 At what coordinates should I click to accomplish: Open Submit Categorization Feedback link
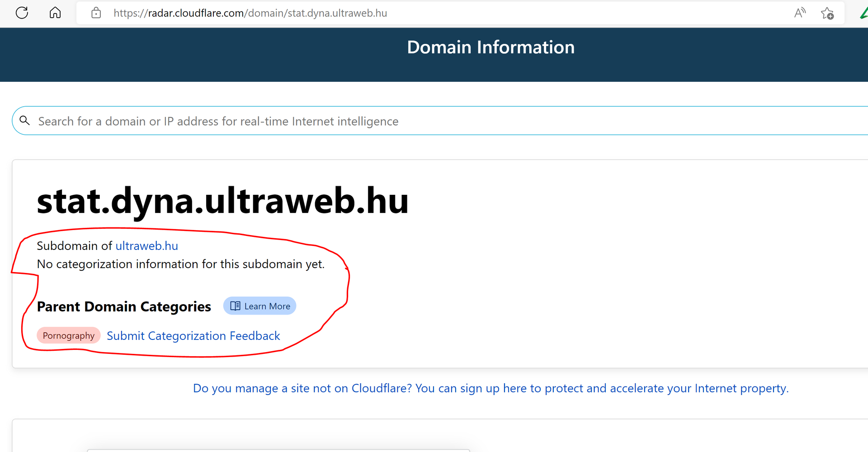(193, 336)
